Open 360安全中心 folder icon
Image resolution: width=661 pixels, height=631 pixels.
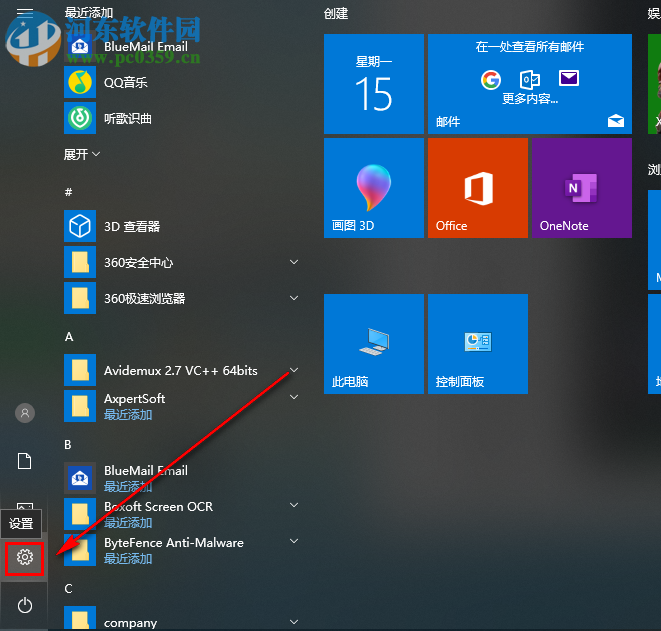coord(80,262)
